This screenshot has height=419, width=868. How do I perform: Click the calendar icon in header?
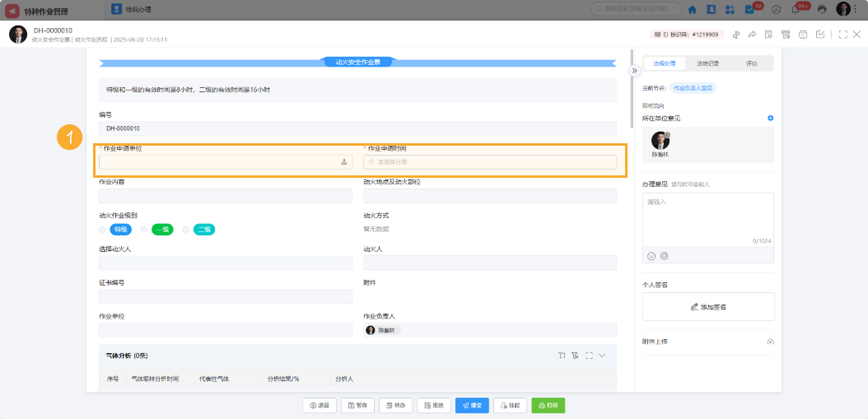(x=803, y=35)
